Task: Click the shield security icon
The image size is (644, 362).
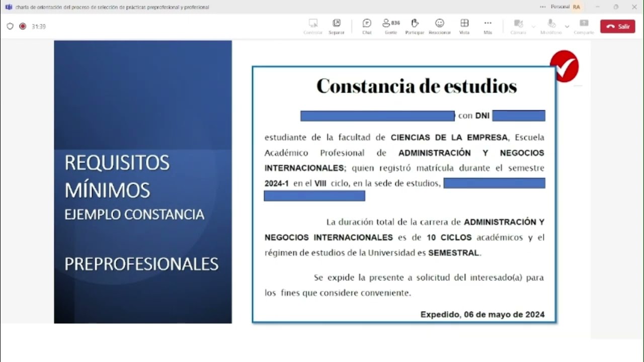Action: [x=10, y=26]
